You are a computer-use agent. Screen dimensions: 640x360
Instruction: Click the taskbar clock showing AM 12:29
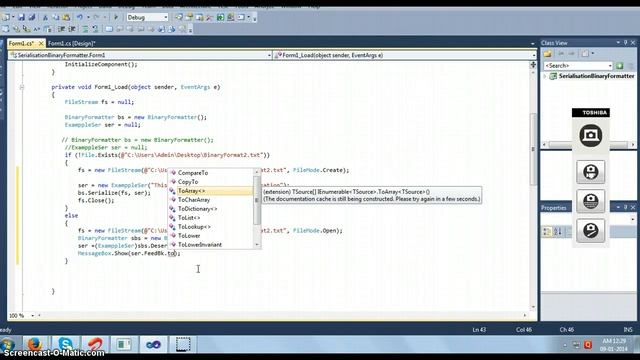click(614, 345)
